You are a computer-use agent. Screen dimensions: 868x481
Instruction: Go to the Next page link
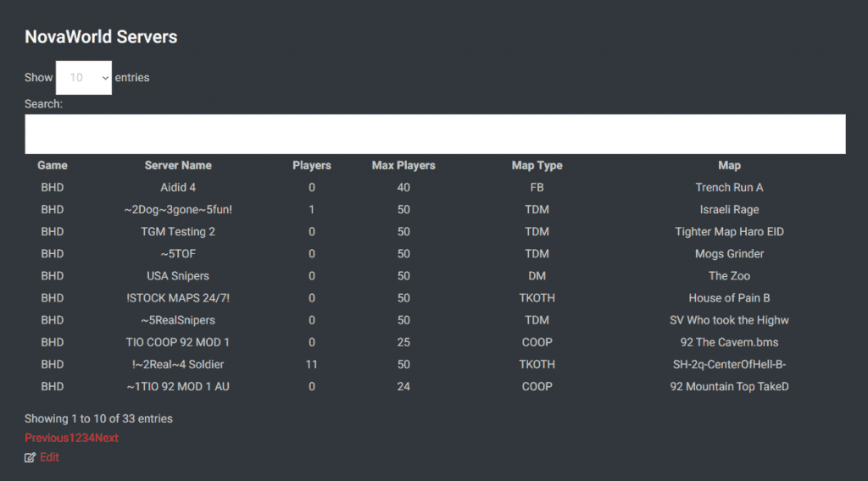coord(106,438)
